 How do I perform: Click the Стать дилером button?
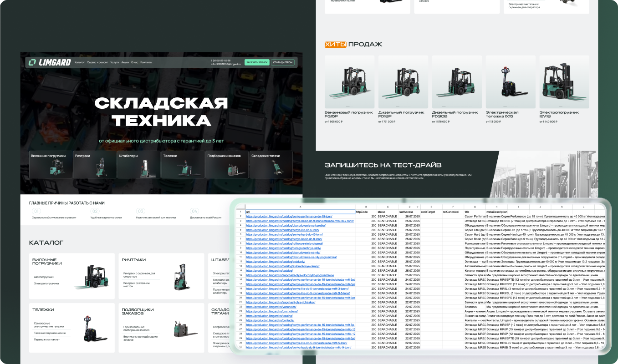[283, 62]
